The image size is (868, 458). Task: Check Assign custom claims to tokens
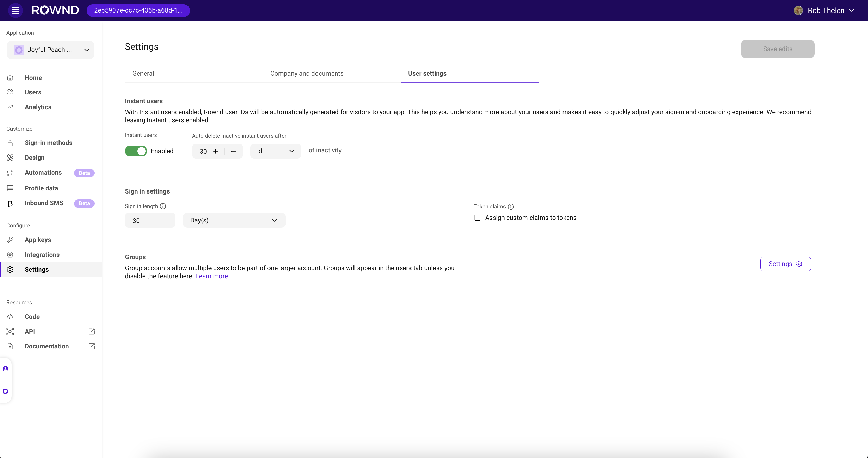[477, 218]
